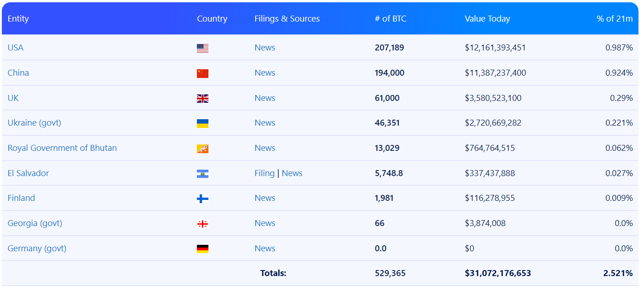This screenshot has width=644, height=293.
Task: Click the UK flag icon
Action: 202,98
